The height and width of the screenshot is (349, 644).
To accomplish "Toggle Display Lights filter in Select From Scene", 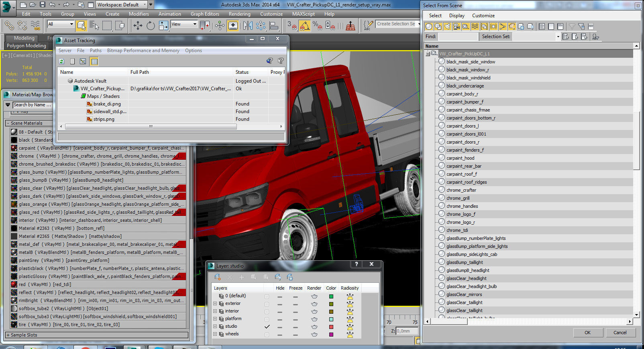I will tap(447, 26).
